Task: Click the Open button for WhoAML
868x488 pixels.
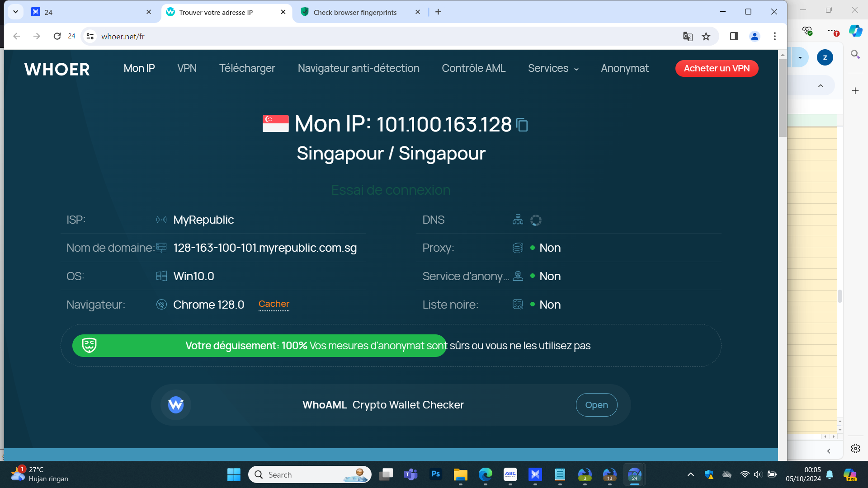Action: tap(597, 405)
